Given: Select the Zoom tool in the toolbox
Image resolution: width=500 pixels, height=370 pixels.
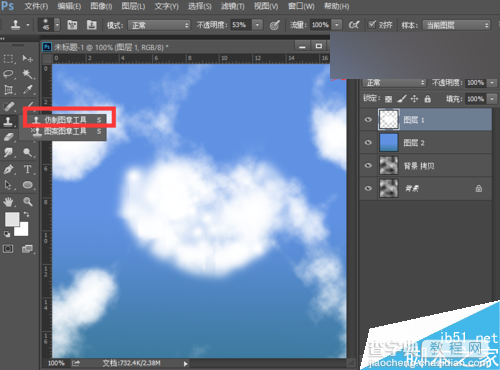Looking at the screenshot, I should 28,201.
